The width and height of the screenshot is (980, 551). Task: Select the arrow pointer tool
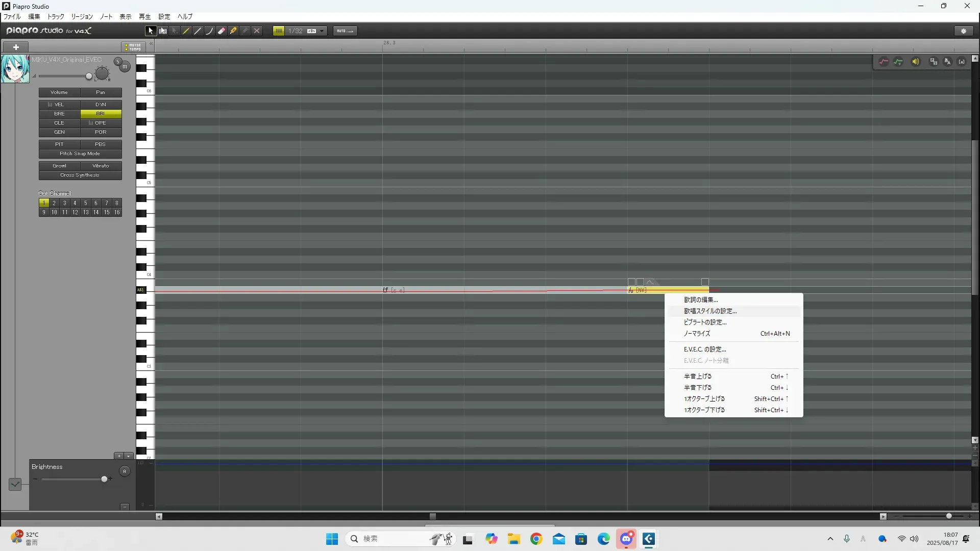tap(150, 31)
